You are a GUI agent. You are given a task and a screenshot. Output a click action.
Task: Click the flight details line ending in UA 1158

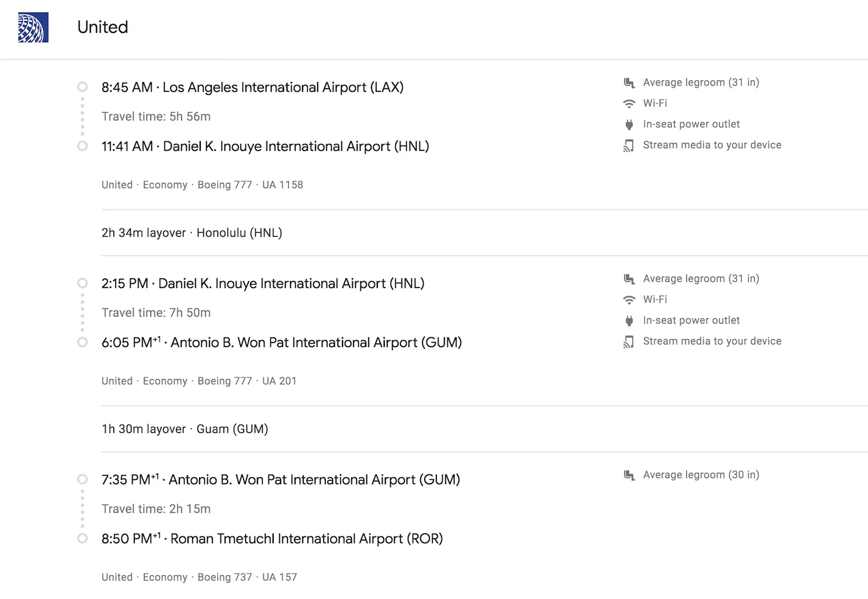(203, 185)
